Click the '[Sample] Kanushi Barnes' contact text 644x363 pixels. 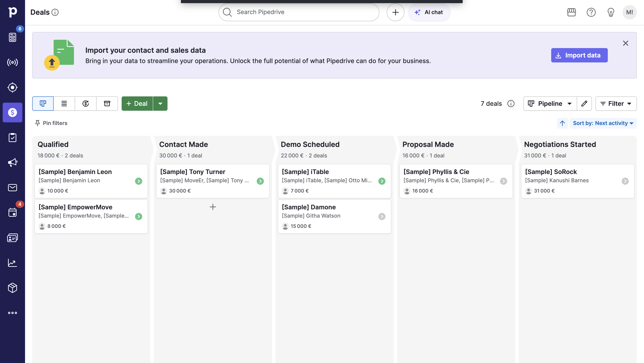click(557, 180)
